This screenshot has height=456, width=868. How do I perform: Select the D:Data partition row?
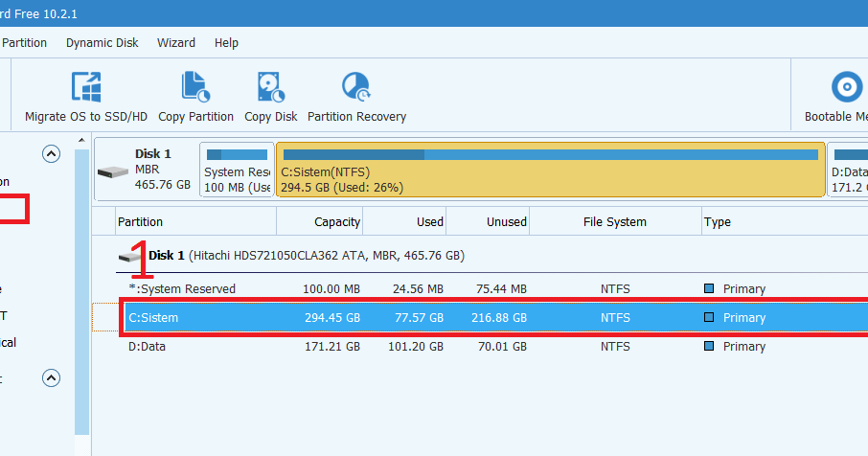pyautogui.click(x=383, y=346)
